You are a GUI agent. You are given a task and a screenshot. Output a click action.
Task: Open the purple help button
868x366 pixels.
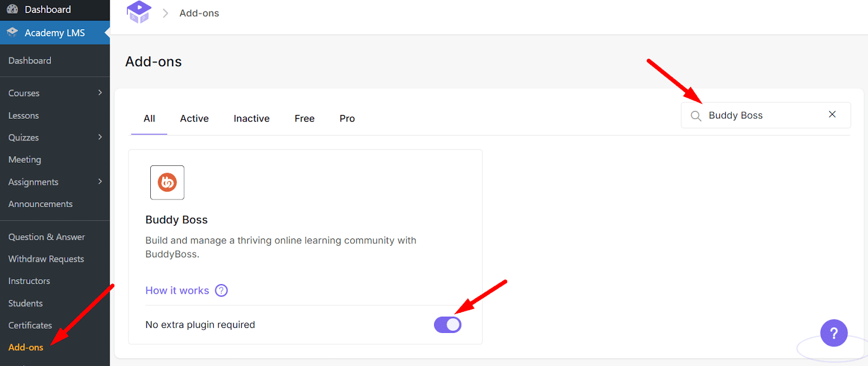tap(834, 333)
